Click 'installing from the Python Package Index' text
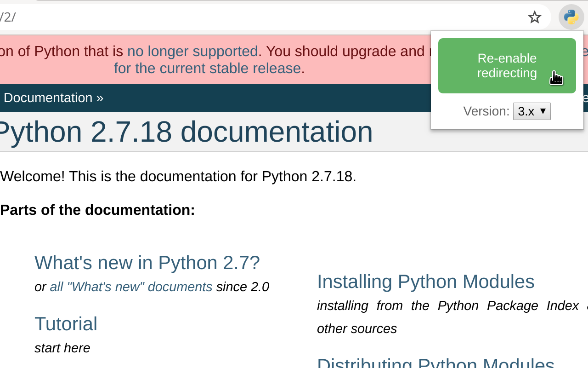 (x=448, y=305)
